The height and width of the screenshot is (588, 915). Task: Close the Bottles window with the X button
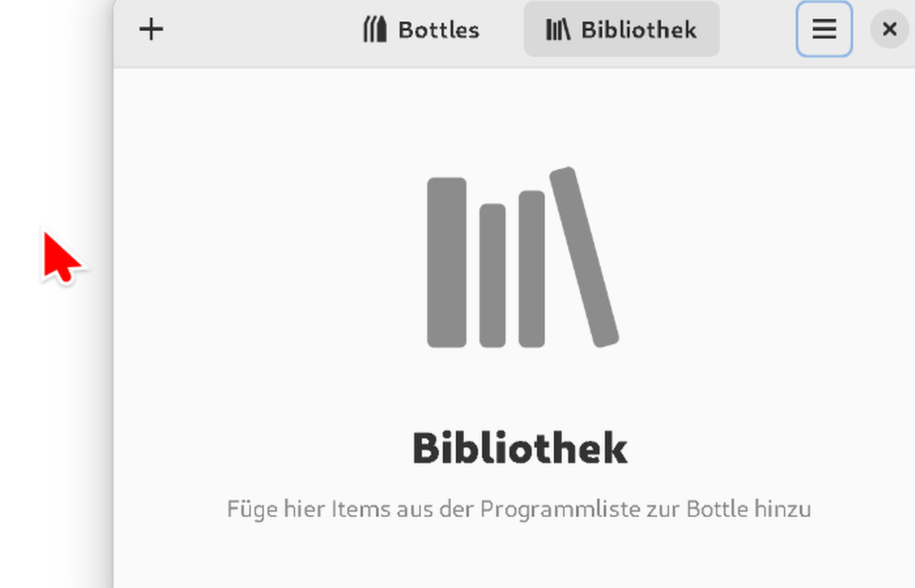coord(890,29)
